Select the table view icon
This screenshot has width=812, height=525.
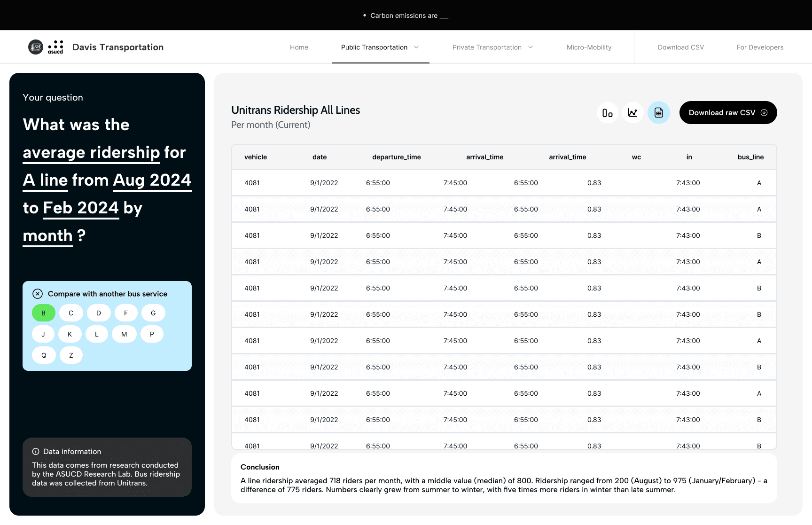coord(659,113)
